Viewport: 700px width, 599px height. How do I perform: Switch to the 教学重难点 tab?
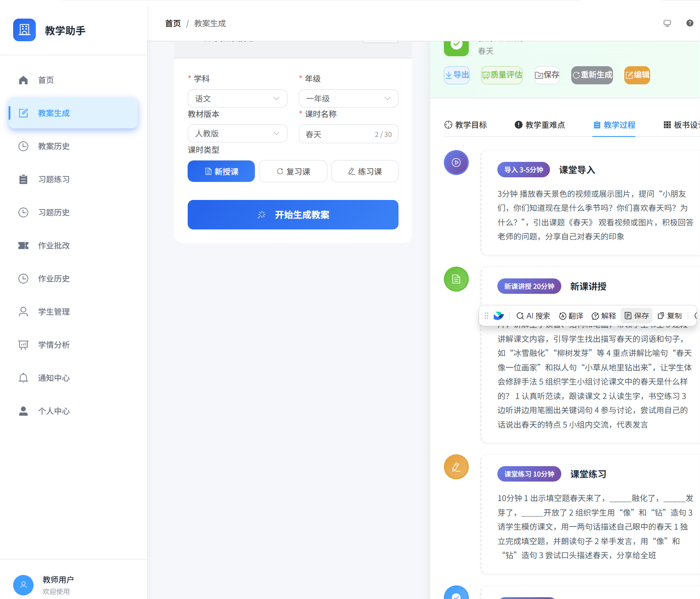coord(540,125)
